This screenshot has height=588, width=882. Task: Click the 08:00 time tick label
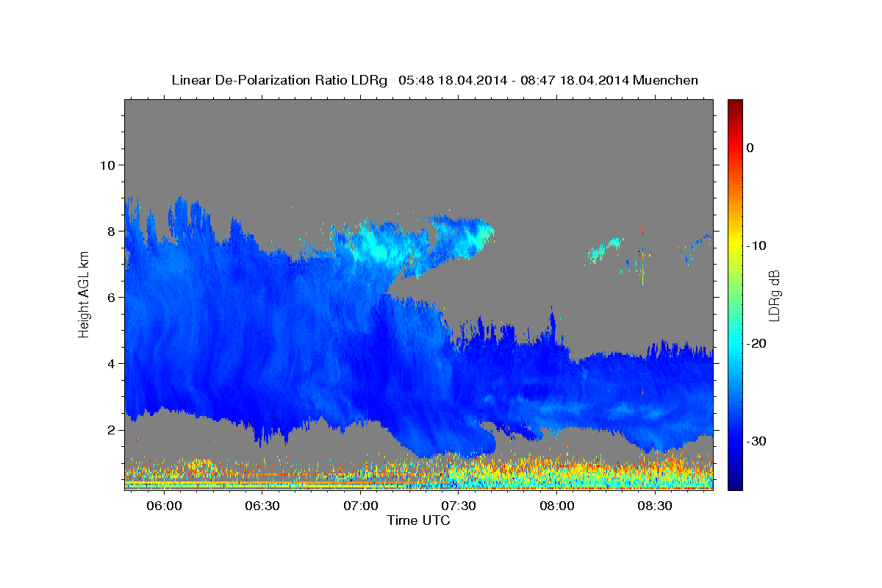tap(557, 506)
